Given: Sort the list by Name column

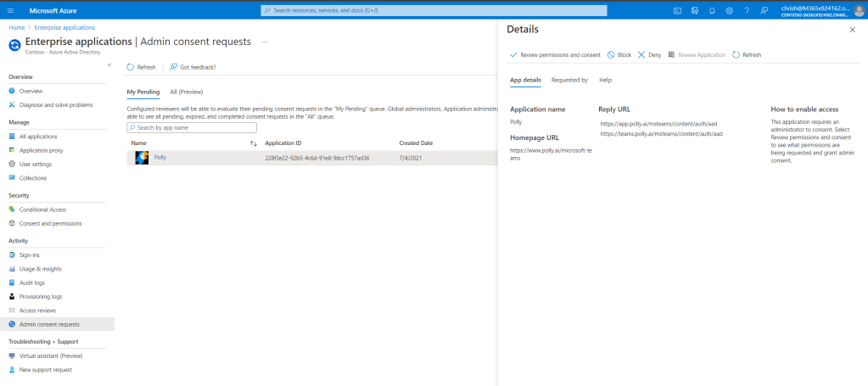Looking at the screenshot, I should point(254,143).
